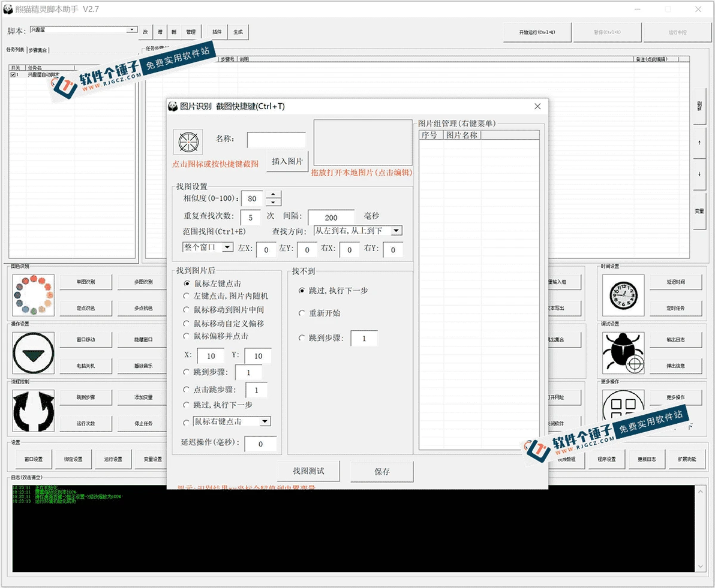
Task: Select 左键点击,图片内随机 radio option
Action: click(x=186, y=296)
